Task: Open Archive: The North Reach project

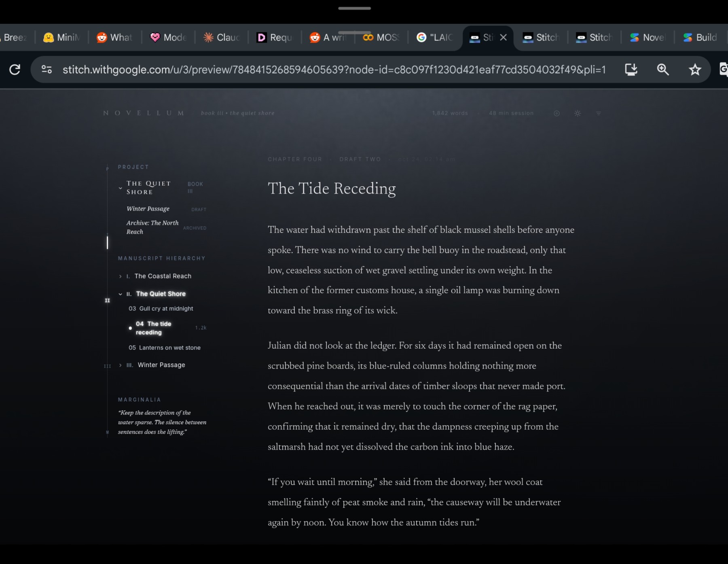Action: click(152, 227)
